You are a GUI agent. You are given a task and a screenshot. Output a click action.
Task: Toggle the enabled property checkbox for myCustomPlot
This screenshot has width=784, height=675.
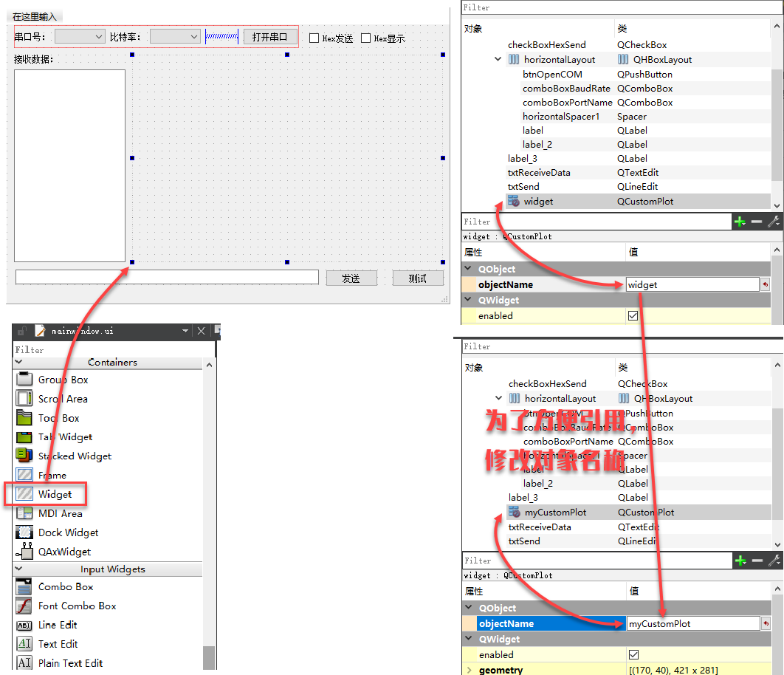633,655
